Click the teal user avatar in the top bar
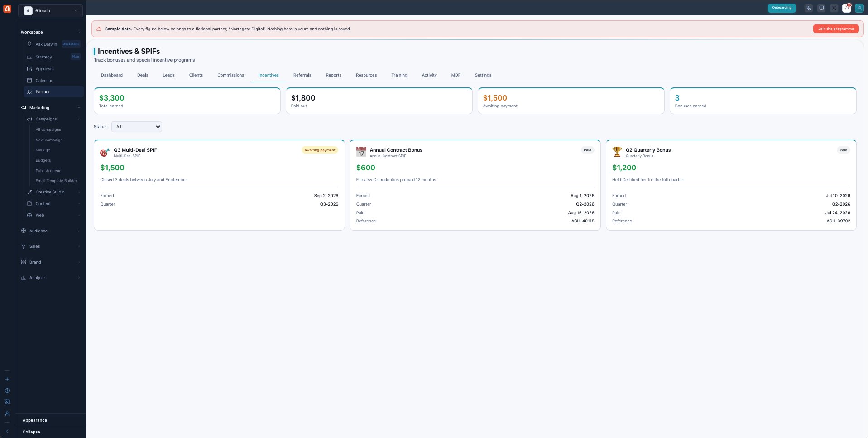Screen dimensions: 868x438 coord(859,8)
